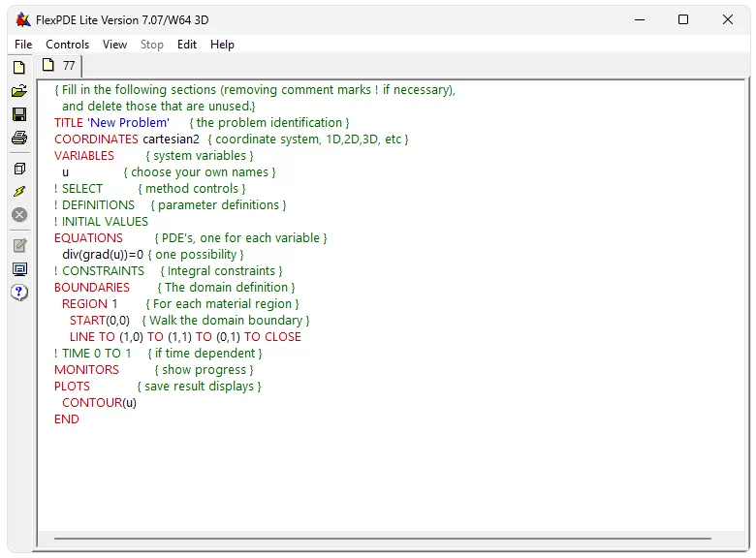The width and height of the screenshot is (756, 558).
Task: Click the comment '{ save result displays }'
Action: (199, 387)
